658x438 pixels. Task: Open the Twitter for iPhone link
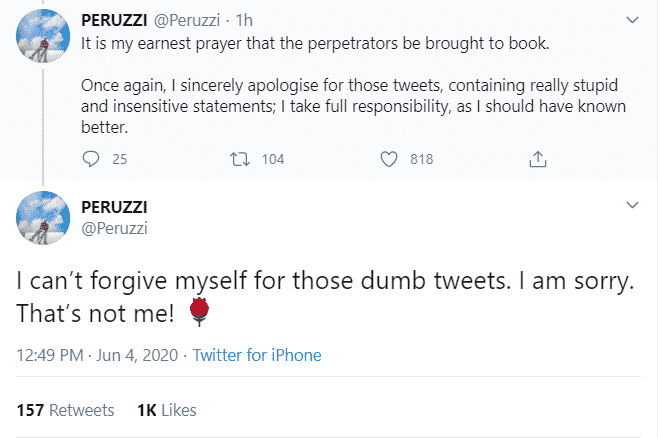click(257, 355)
